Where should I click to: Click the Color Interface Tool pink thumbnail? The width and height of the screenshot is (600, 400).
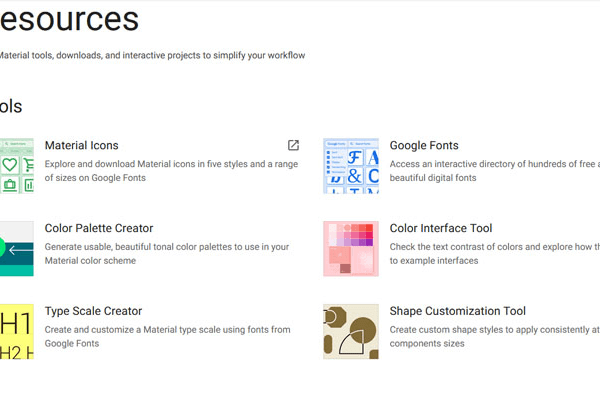pos(351,249)
